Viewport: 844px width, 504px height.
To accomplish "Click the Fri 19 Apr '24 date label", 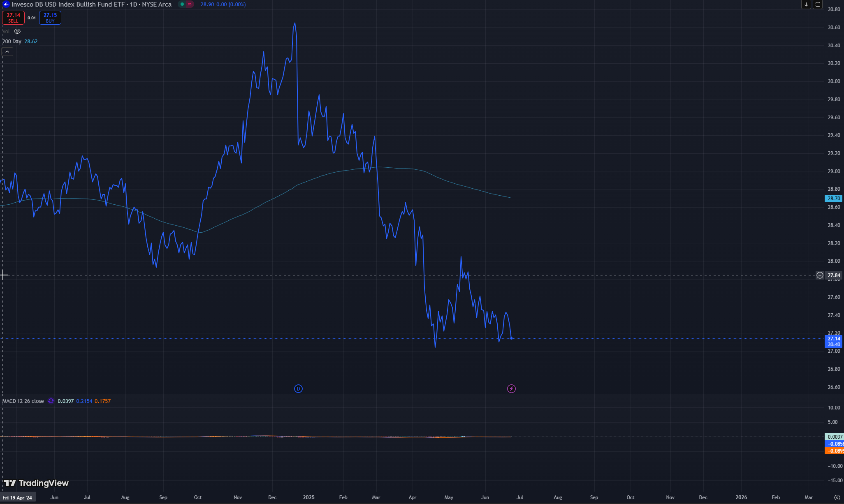I will tap(18, 497).
